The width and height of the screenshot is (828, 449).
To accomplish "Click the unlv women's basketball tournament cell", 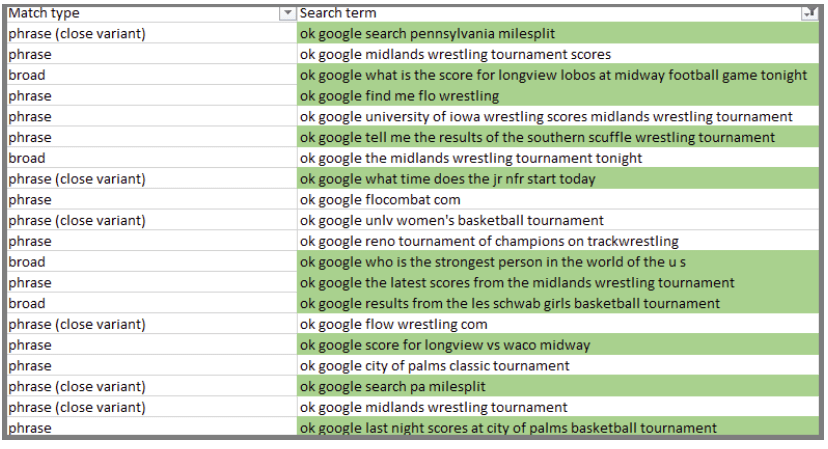I will coord(452,221).
